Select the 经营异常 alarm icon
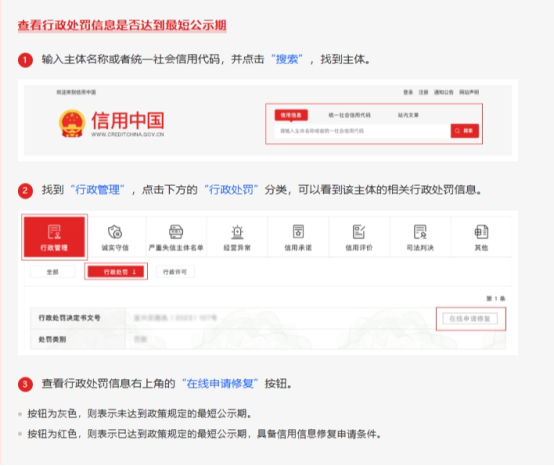This screenshot has width=554, height=466. click(x=237, y=232)
